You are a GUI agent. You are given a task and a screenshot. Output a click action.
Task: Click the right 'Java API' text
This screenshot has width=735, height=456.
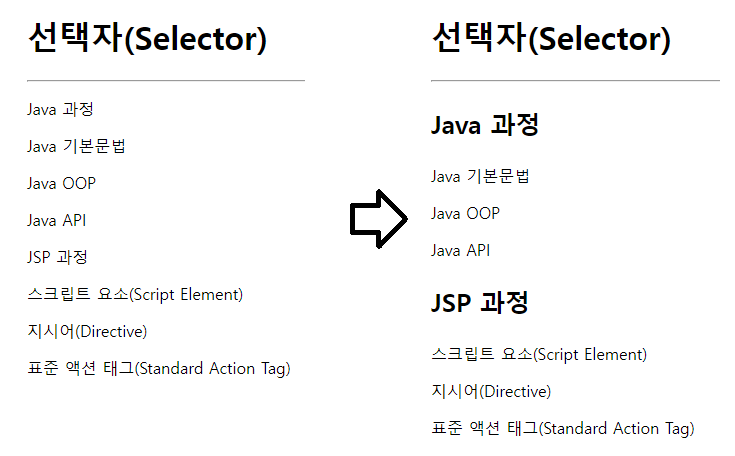click(461, 250)
